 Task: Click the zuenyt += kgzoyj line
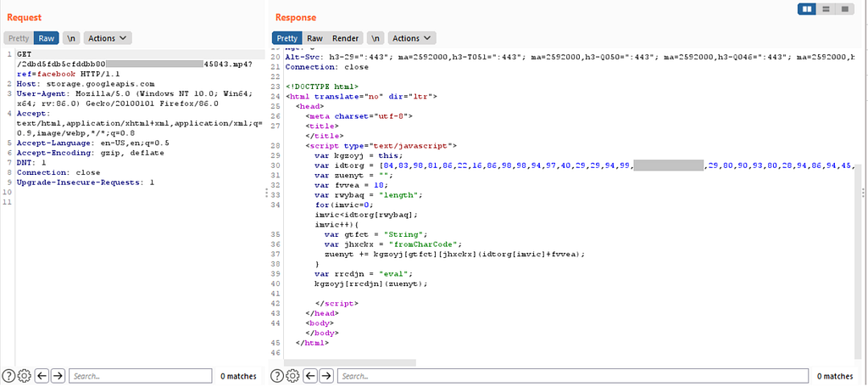(454, 254)
